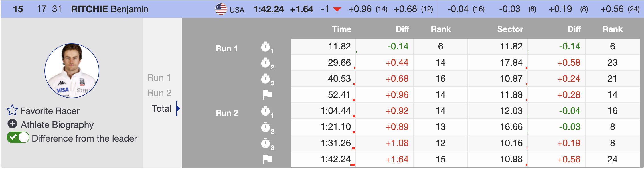This screenshot has height=169, width=644.
Task: Click Benjamin Ritchie's profile photo
Action: pyautogui.click(x=72, y=71)
